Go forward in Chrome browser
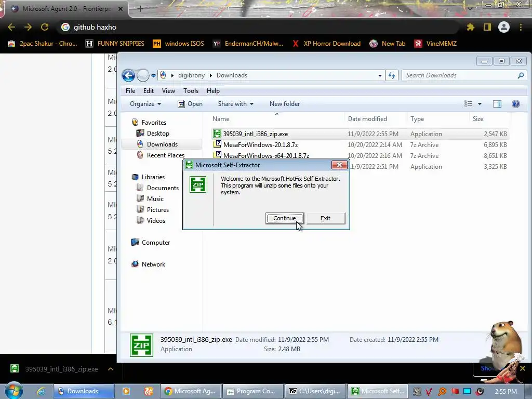 pos(28,27)
